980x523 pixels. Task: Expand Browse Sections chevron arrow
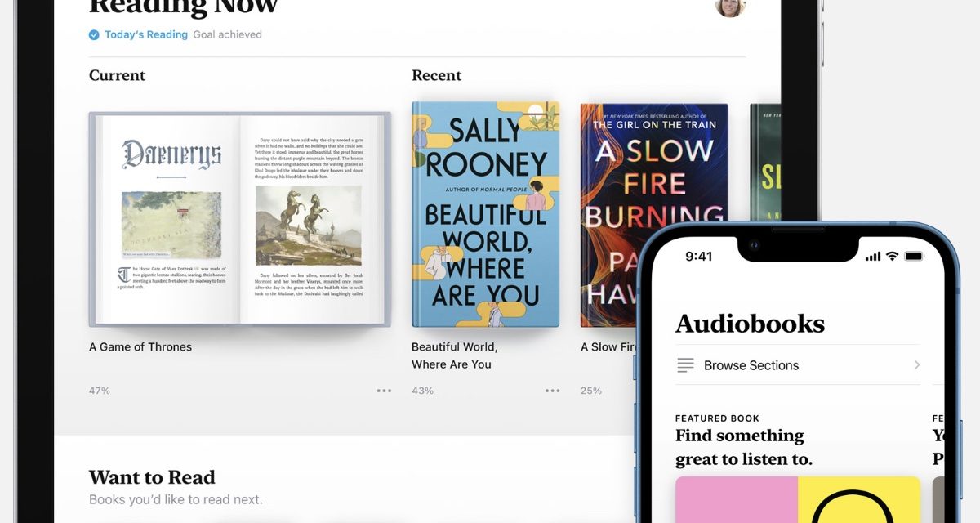point(917,365)
